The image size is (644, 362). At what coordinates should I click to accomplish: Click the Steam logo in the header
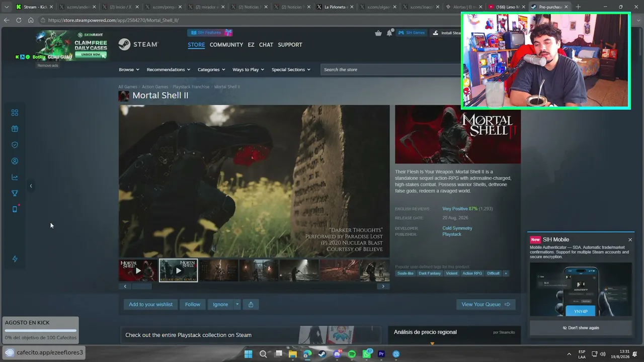[138, 44]
